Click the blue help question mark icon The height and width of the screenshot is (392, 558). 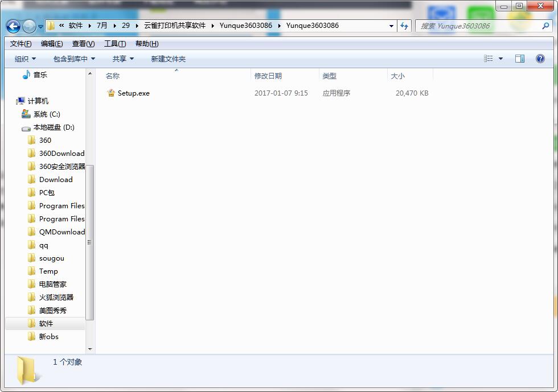click(x=540, y=59)
